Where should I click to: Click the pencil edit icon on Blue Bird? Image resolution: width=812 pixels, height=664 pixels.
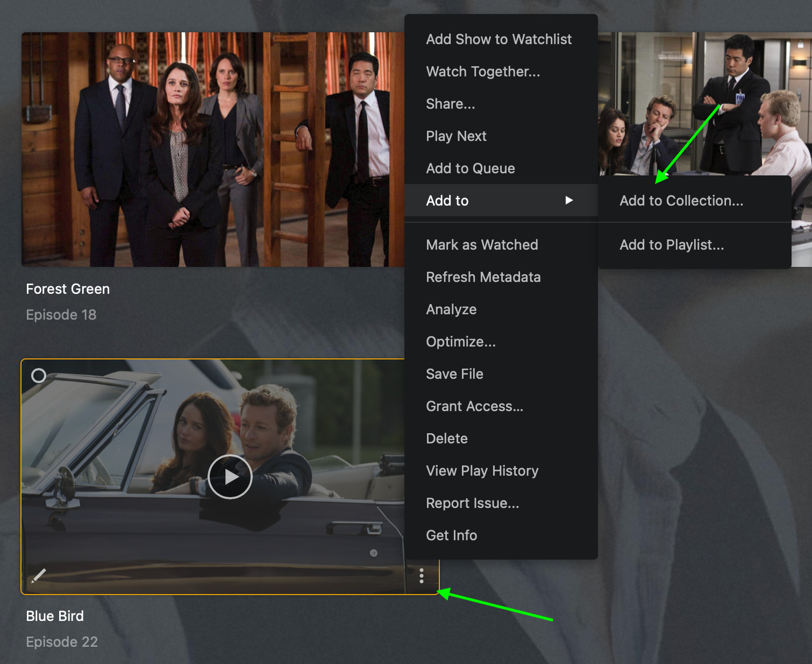click(x=39, y=576)
